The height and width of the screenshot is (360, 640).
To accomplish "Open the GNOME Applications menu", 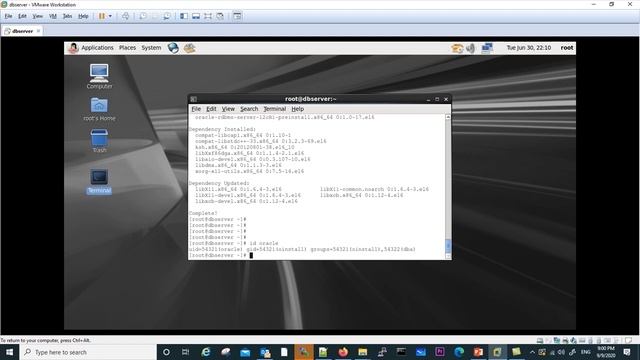I will tap(97, 48).
